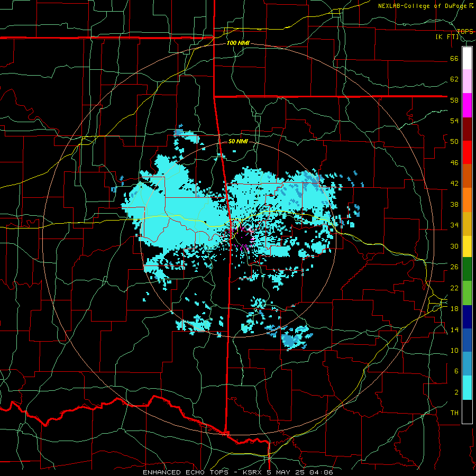Click the '38' legend value
Image resolution: width=476 pixels, height=476 pixels.
pyautogui.click(x=454, y=204)
